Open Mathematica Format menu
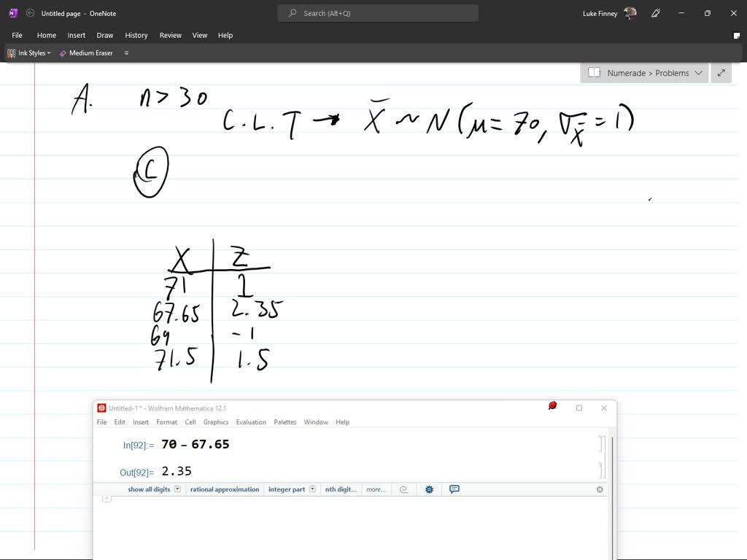The image size is (747, 560). [166, 422]
